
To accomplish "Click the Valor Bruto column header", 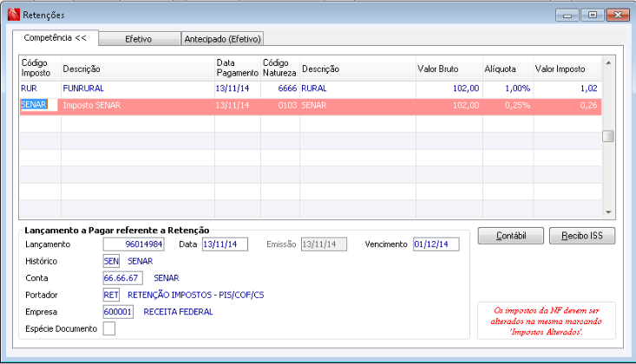I will 449,68.
